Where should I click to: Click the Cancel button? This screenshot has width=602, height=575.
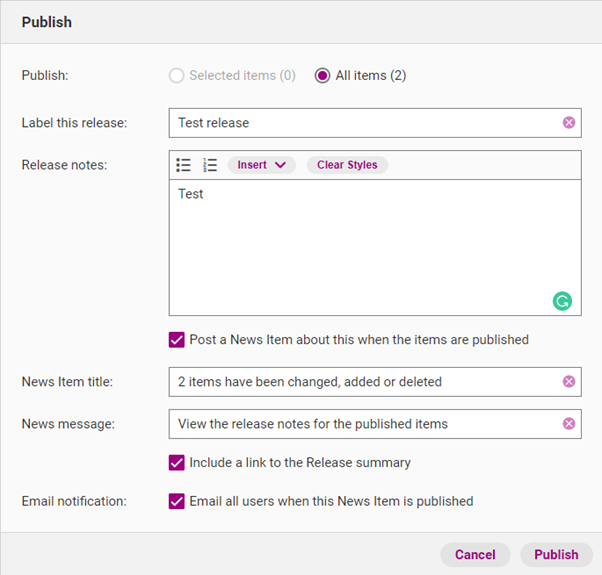pos(475,555)
